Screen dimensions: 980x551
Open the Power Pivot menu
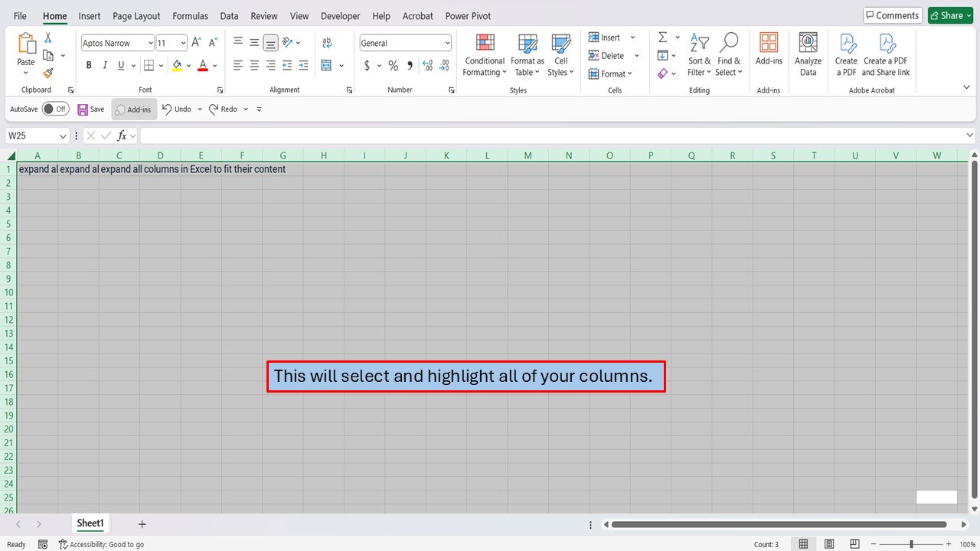point(467,15)
